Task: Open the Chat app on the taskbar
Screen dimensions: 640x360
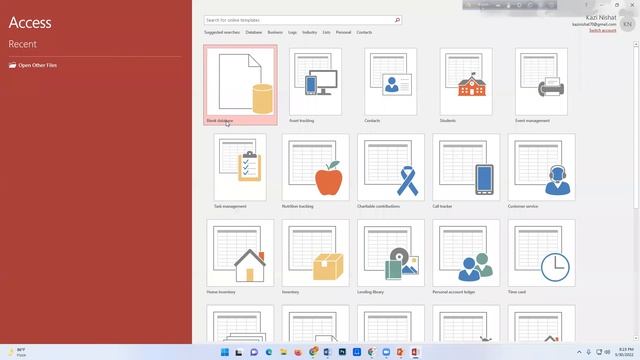Action: [254, 352]
